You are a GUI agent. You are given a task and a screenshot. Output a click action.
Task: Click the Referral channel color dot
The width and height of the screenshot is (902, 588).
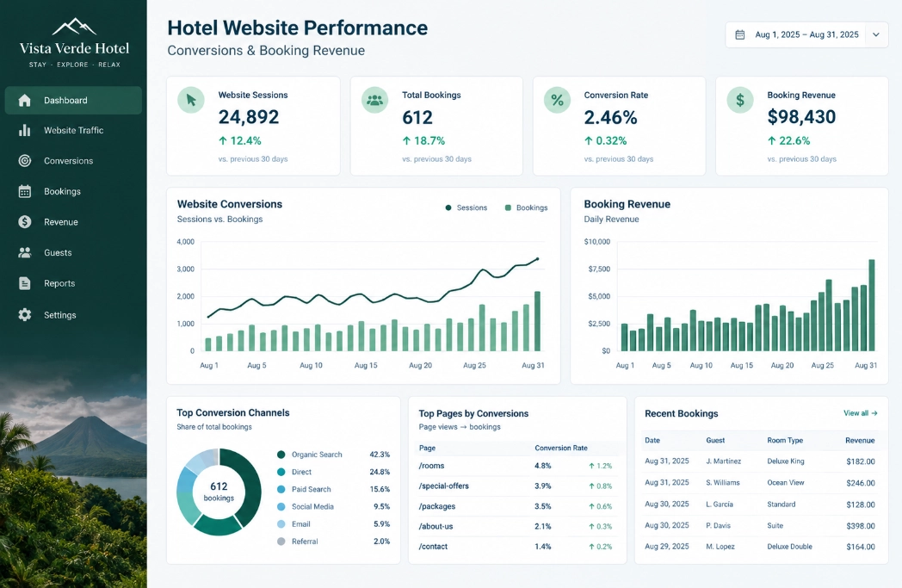[x=281, y=542]
